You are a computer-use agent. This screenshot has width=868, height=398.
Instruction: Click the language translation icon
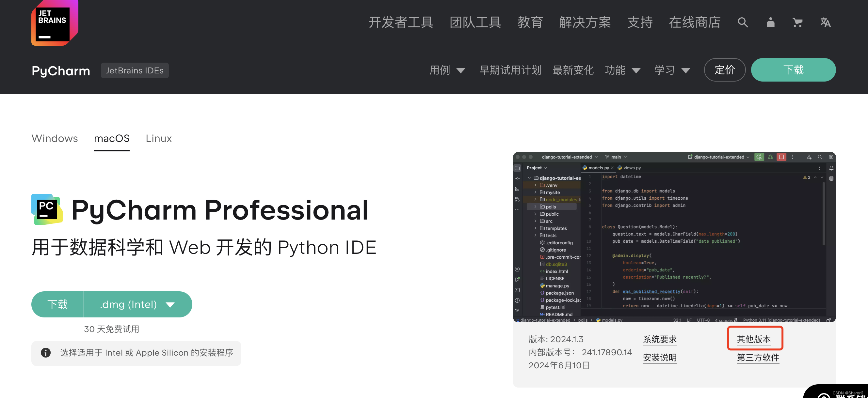[x=825, y=23]
